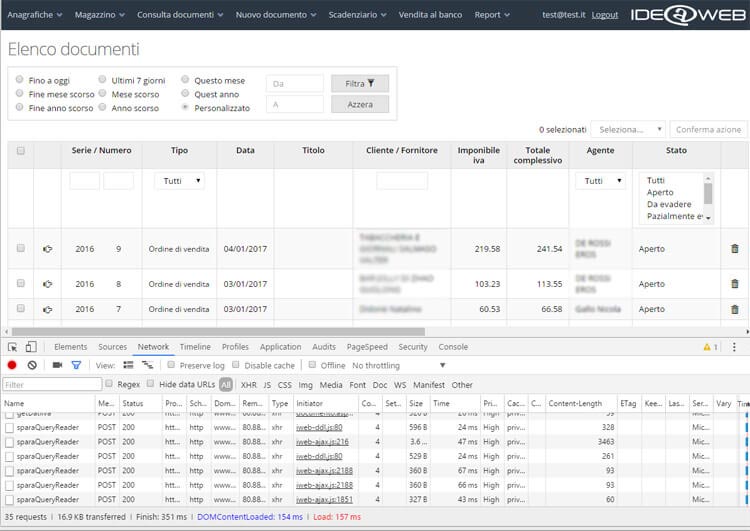This screenshot has width=750, height=531.
Task: Enable the Disable cache checkbox
Action: [235, 365]
